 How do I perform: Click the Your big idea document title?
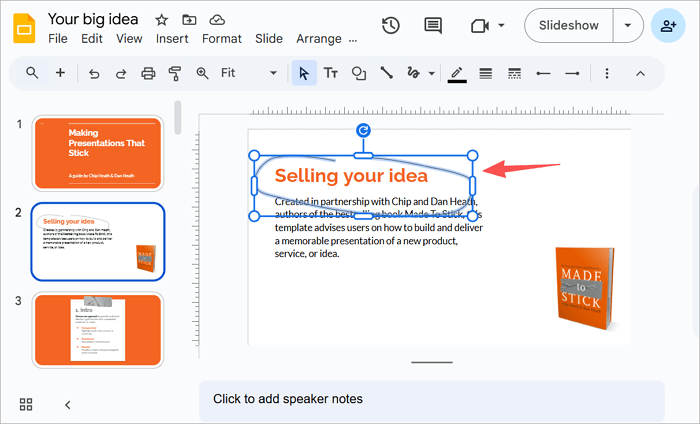pyautogui.click(x=93, y=19)
